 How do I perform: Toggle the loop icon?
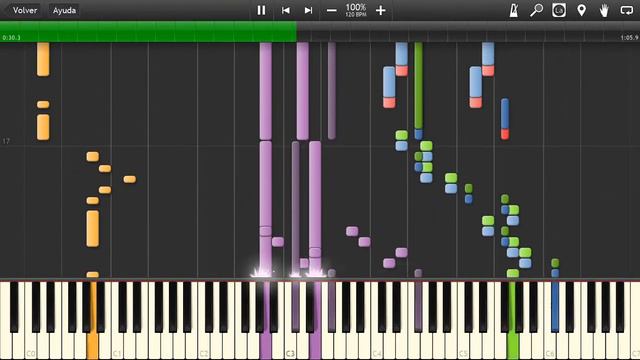click(627, 10)
